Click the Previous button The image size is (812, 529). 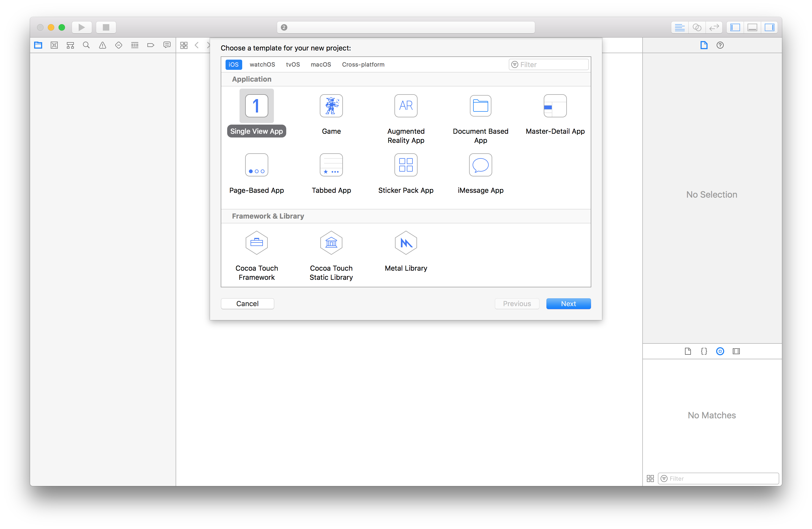(x=517, y=304)
